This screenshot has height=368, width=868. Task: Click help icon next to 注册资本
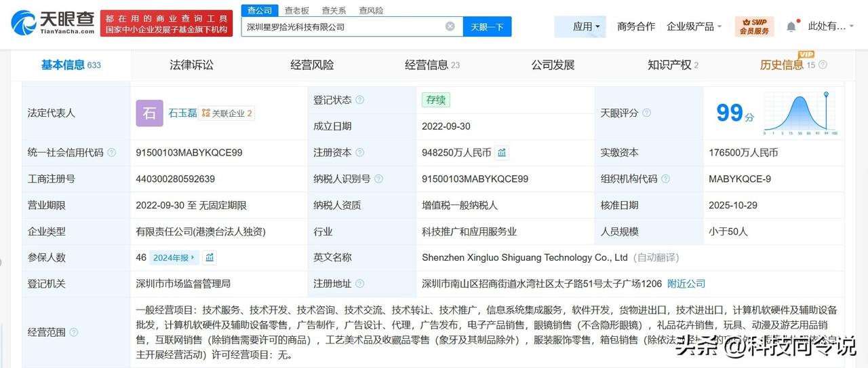click(x=359, y=153)
